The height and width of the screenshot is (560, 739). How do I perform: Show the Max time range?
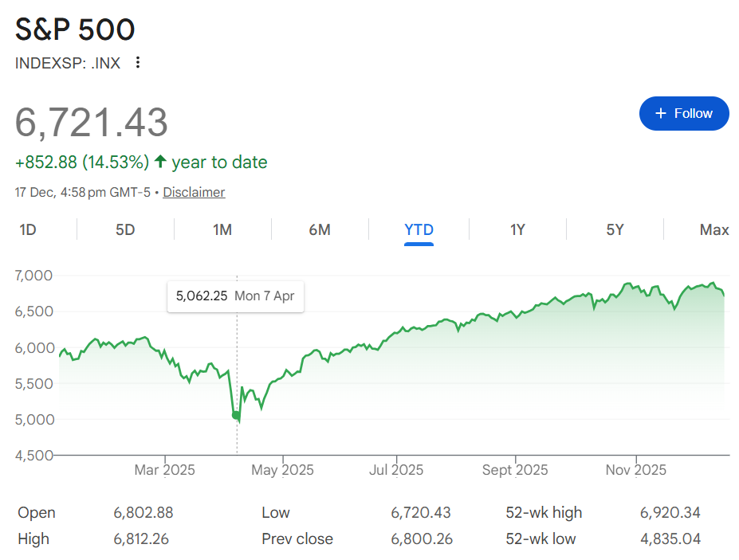pos(713,230)
